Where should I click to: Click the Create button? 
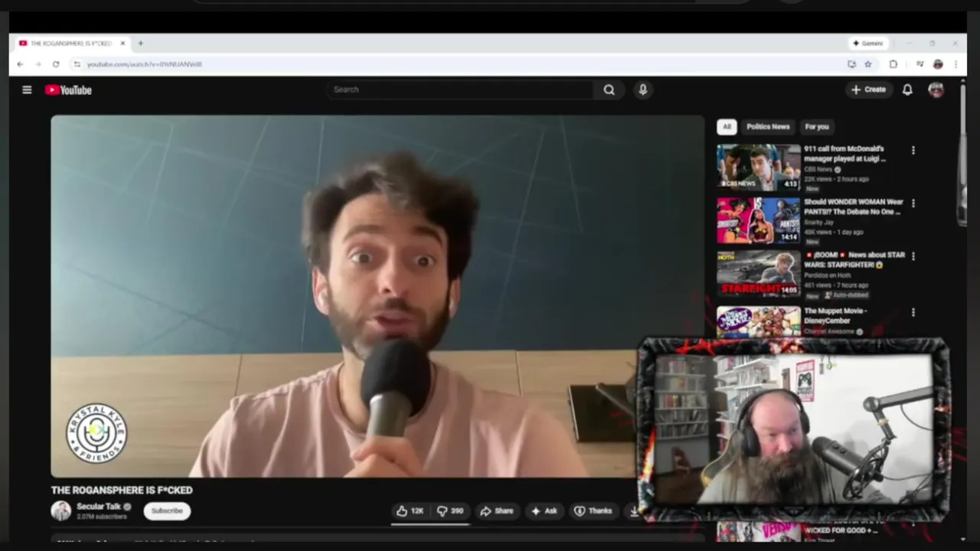[868, 90]
